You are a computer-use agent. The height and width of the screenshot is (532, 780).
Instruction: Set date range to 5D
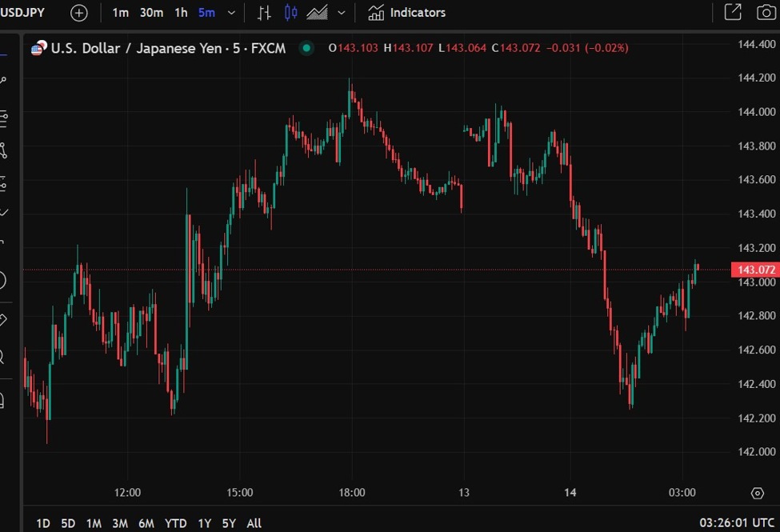(x=68, y=523)
